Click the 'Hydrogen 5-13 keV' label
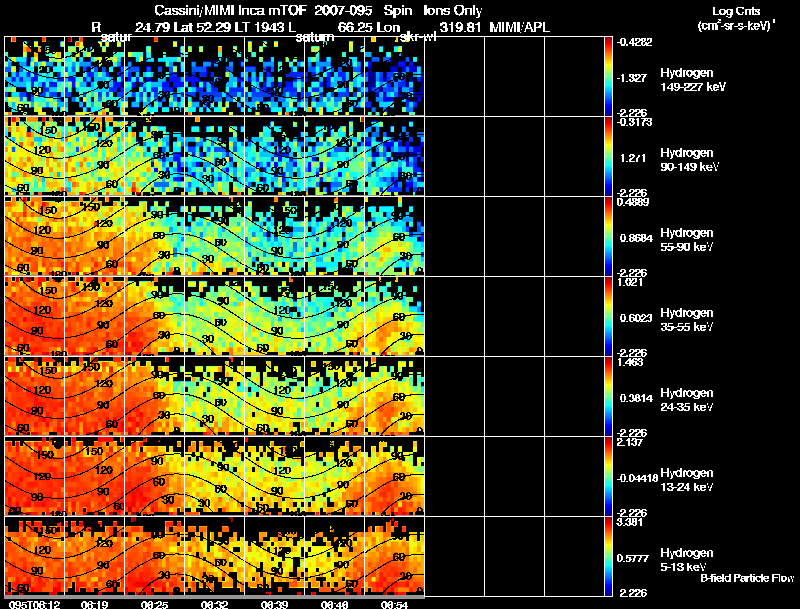This screenshot has height=609, width=800. tap(687, 560)
